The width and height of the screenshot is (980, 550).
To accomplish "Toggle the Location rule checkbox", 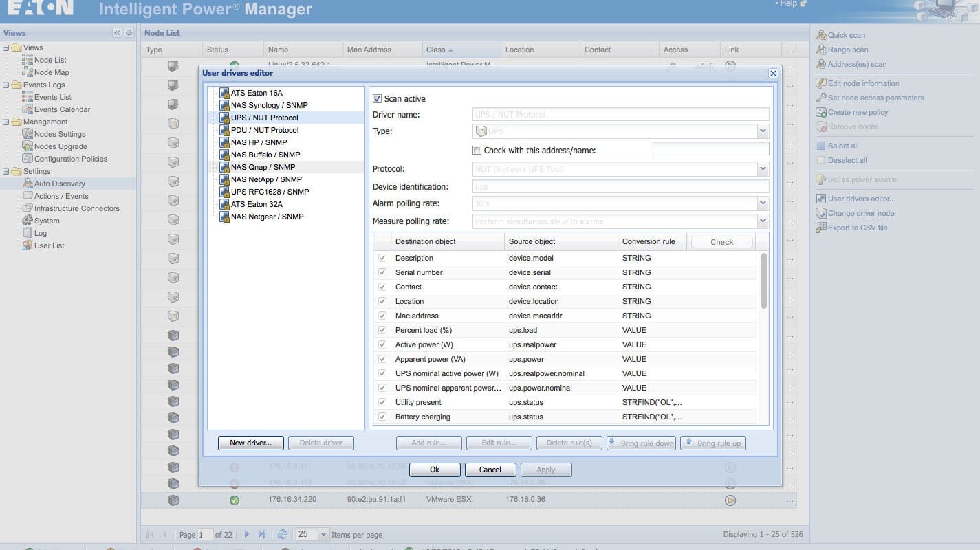I will point(382,301).
